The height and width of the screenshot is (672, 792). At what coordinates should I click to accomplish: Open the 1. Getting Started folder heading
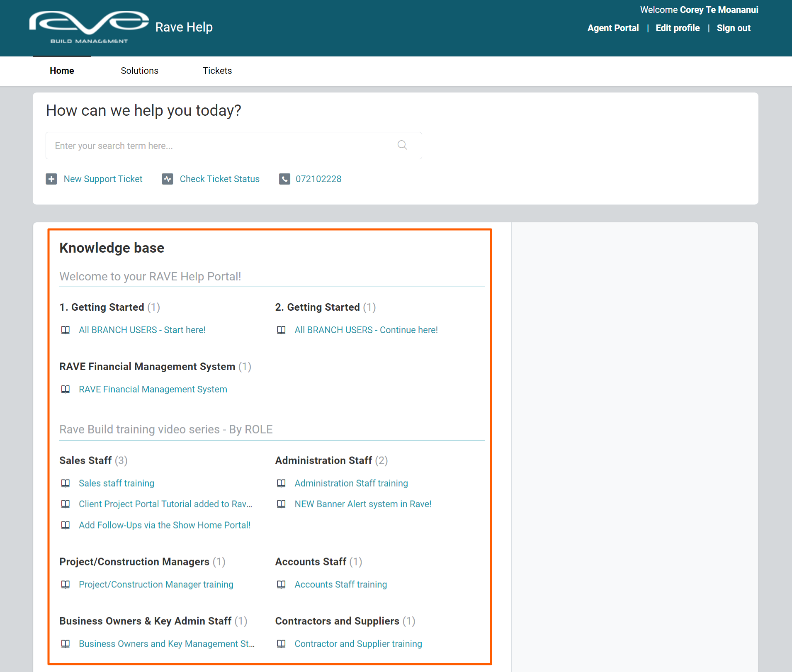pyautogui.click(x=102, y=307)
